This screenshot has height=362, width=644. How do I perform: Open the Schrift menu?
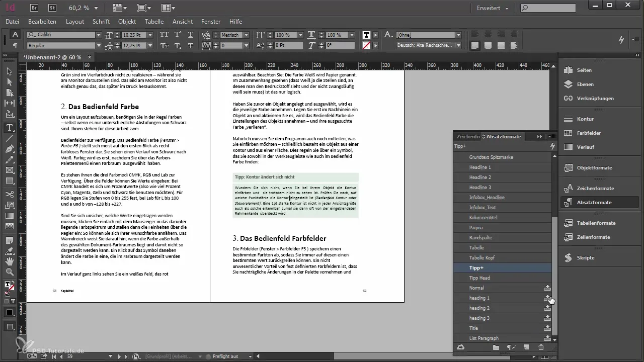coord(101,22)
